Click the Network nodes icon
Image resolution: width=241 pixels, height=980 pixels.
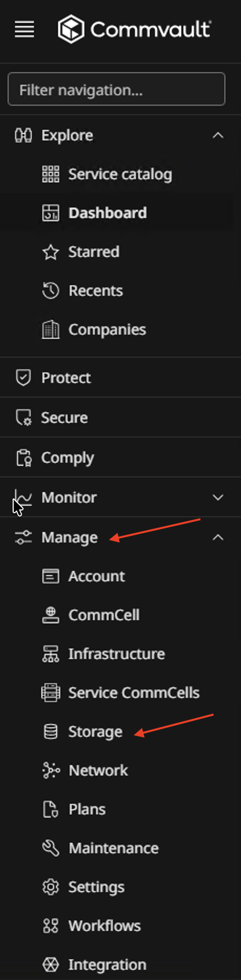[x=51, y=770]
